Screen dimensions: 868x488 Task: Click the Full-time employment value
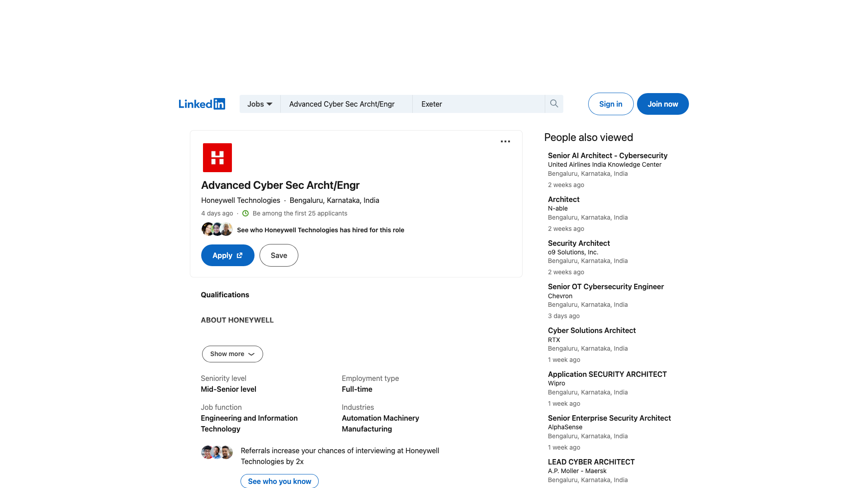click(357, 389)
